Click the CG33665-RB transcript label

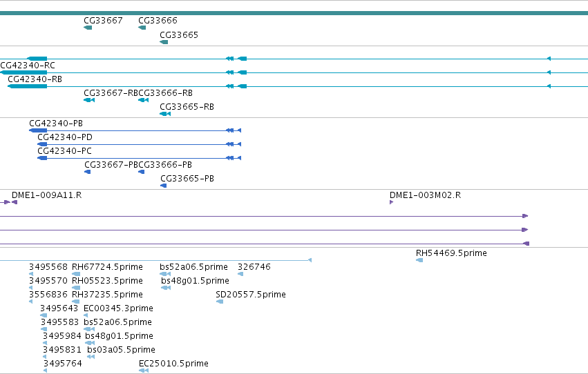187,107
